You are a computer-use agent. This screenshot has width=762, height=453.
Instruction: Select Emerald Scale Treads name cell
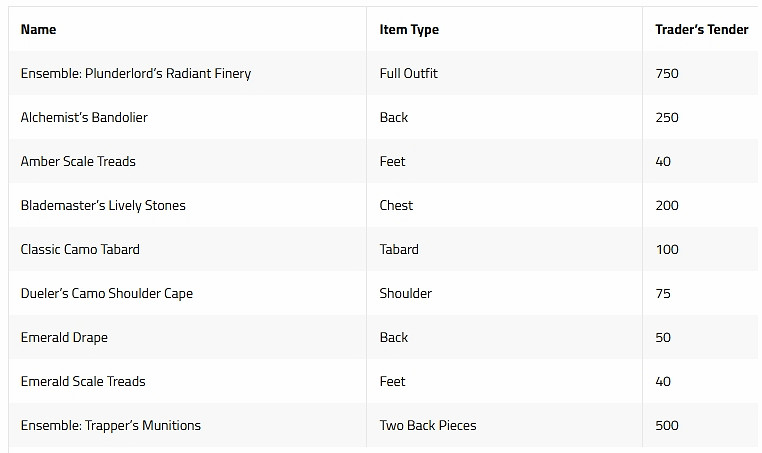pos(83,382)
